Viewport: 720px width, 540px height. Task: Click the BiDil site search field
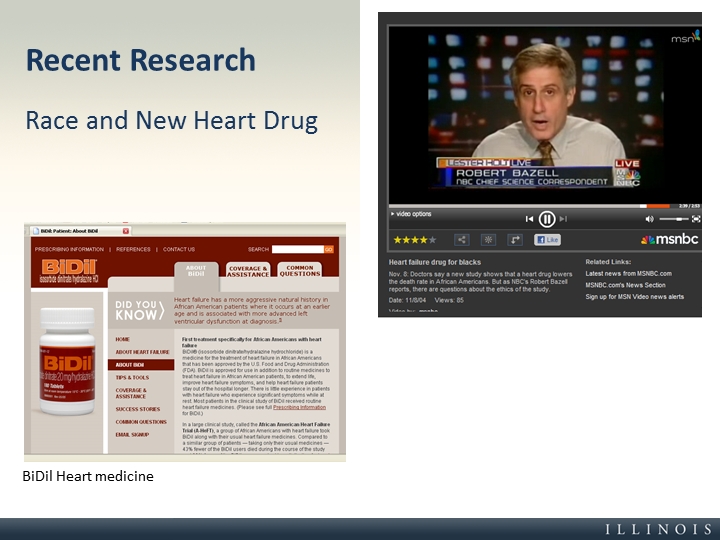[x=298, y=249]
